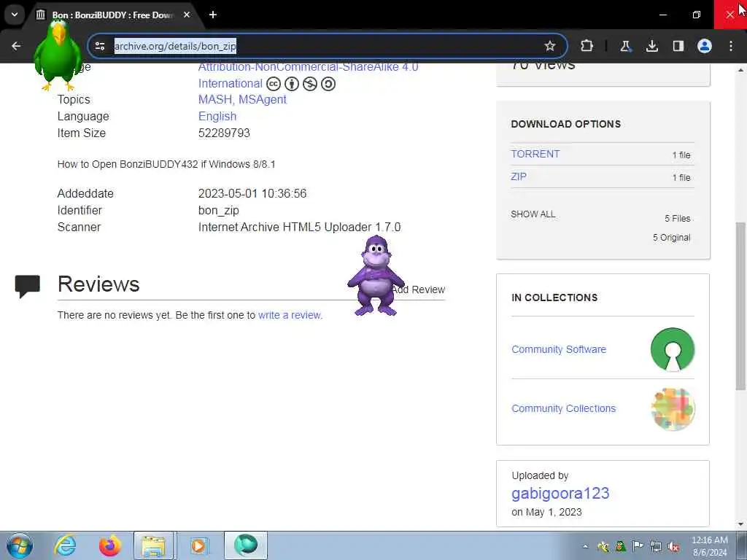Select the How to Open BonziBUDDY432 description text
Screen dimensions: 747x560
tap(166, 164)
